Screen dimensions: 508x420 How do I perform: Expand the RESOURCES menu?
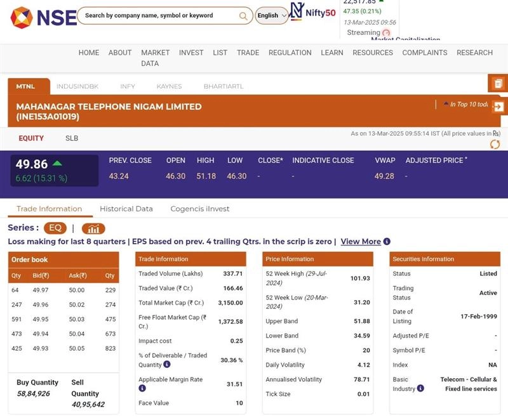click(373, 53)
